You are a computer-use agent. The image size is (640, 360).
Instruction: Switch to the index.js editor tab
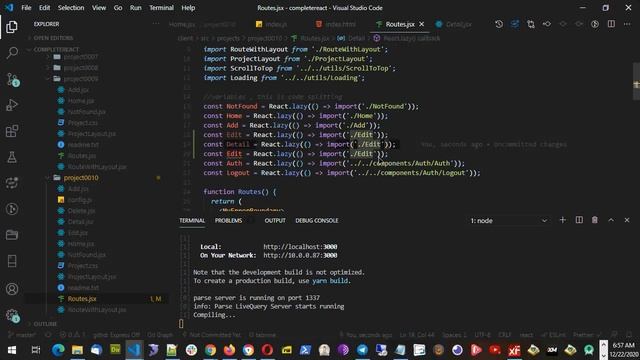tap(271, 24)
